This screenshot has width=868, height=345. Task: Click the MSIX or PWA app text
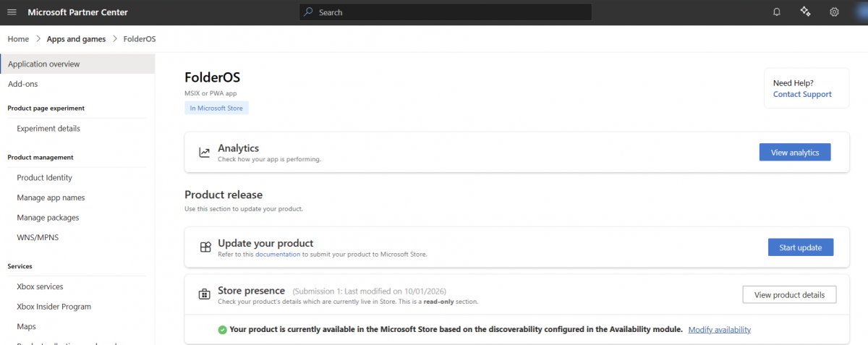pyautogui.click(x=210, y=93)
